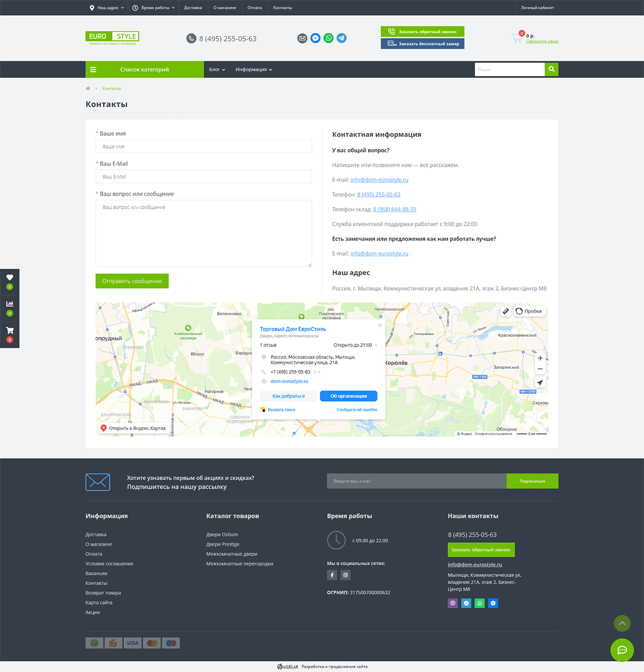Click the Как добраться map button
The width and height of the screenshot is (644, 672).
[x=289, y=396]
